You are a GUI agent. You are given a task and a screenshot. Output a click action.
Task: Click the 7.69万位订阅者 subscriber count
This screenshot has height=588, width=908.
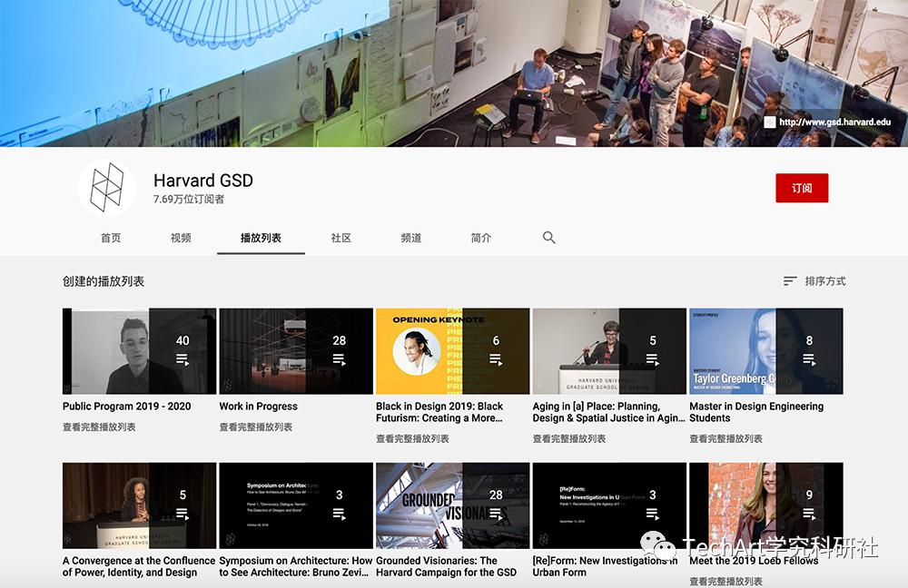coord(189,199)
